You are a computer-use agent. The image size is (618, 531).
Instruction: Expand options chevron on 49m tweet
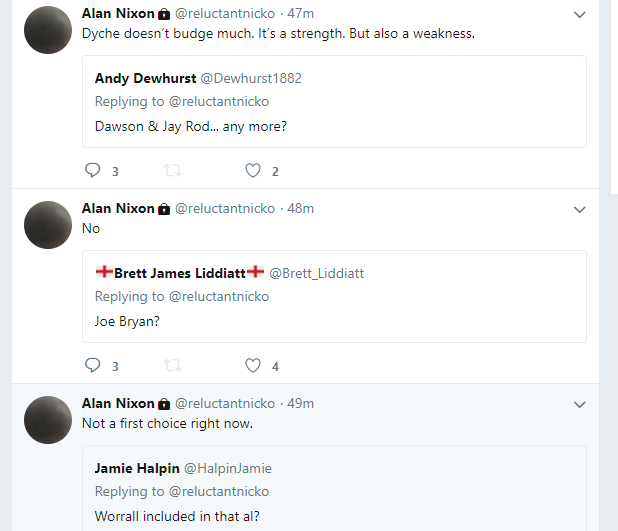[x=579, y=404]
